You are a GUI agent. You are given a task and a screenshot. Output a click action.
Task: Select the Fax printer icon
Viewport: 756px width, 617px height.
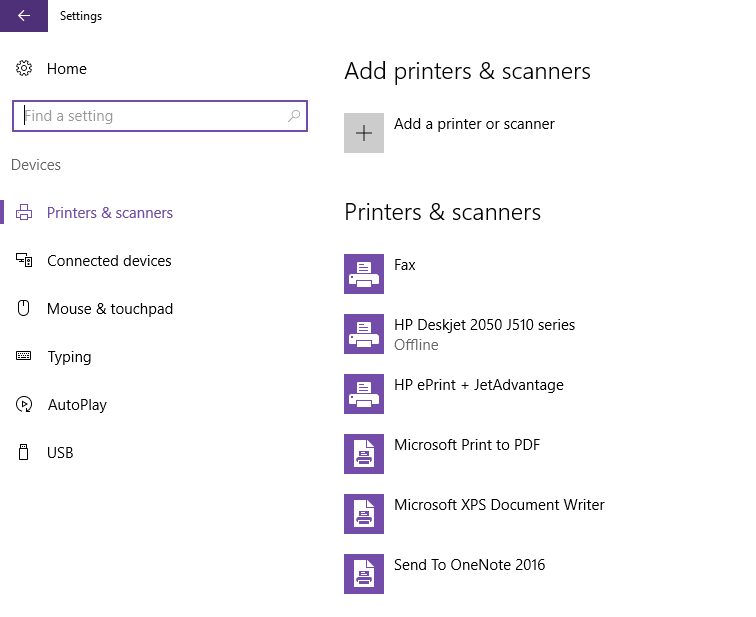coord(364,273)
